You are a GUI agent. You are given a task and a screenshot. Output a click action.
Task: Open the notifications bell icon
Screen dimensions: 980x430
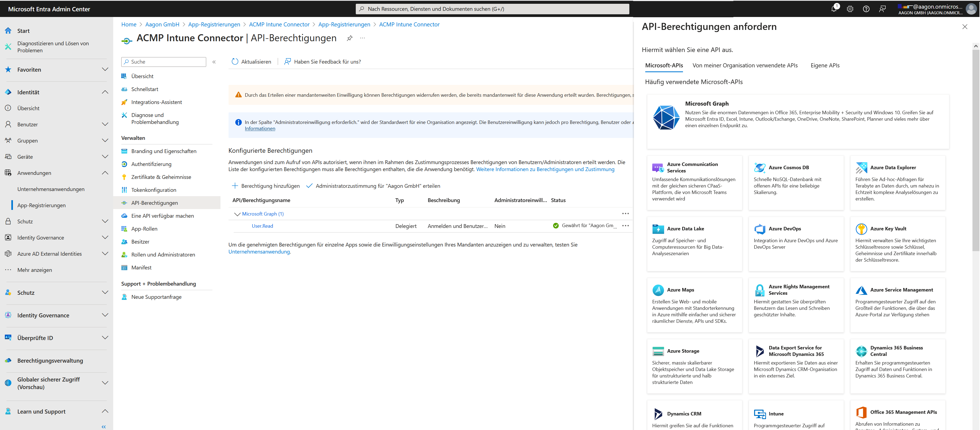[834, 9]
